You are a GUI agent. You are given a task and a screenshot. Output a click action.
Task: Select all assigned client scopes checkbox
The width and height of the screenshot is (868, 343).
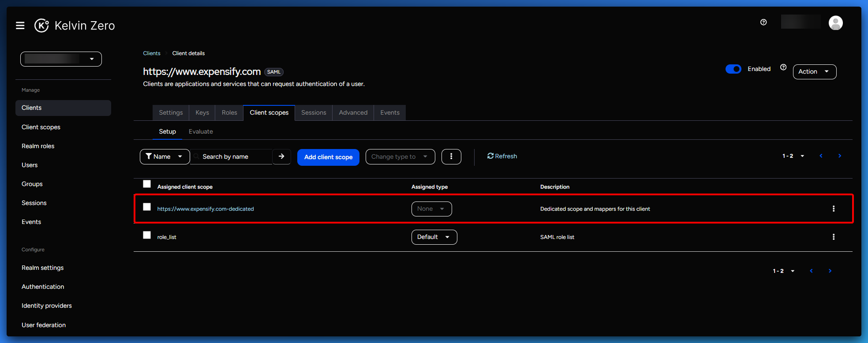click(x=147, y=184)
